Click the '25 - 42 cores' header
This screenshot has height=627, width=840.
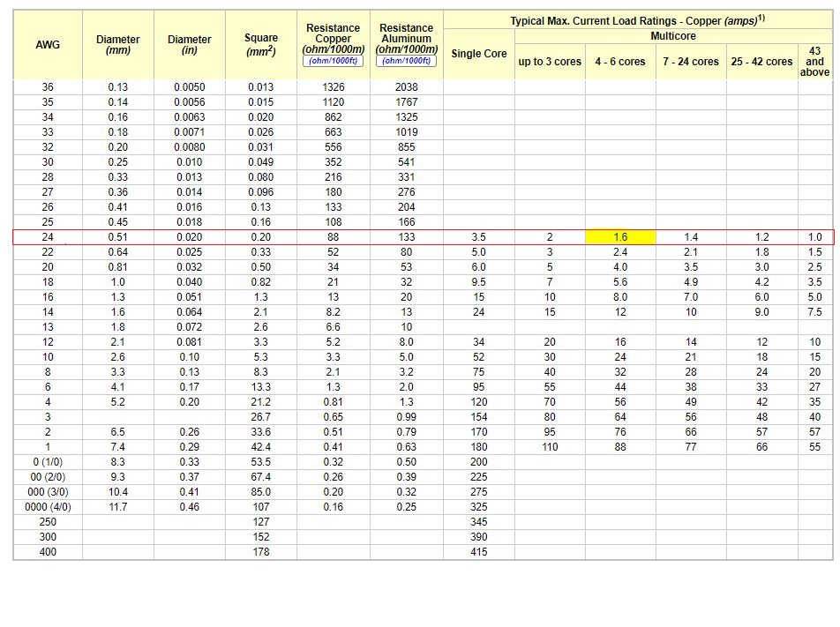761,62
